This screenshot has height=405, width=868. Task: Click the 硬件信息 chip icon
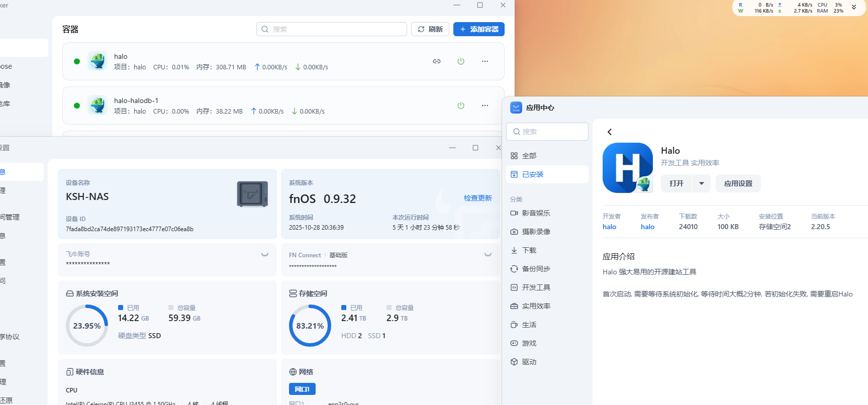point(70,372)
